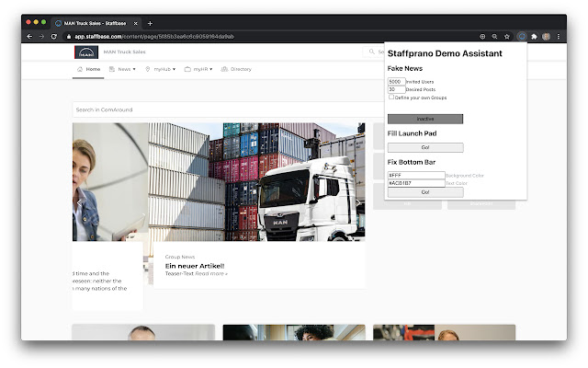This screenshot has height=368, width=588.
Task: Reload the page with refresh icon
Action: click(54, 37)
